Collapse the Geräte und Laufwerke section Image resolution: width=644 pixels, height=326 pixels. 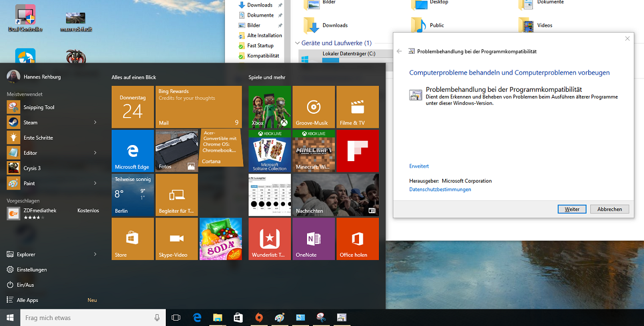[297, 43]
